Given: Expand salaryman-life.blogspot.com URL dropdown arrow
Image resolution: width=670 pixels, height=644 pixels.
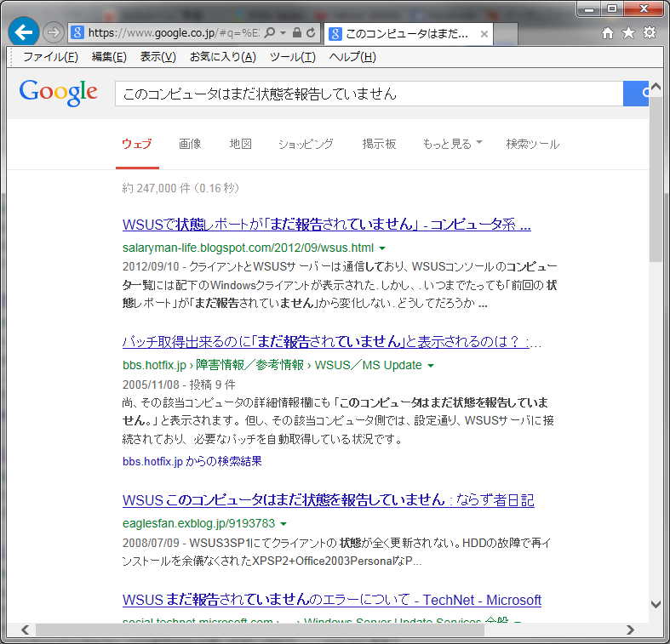Looking at the screenshot, I should tap(382, 248).
